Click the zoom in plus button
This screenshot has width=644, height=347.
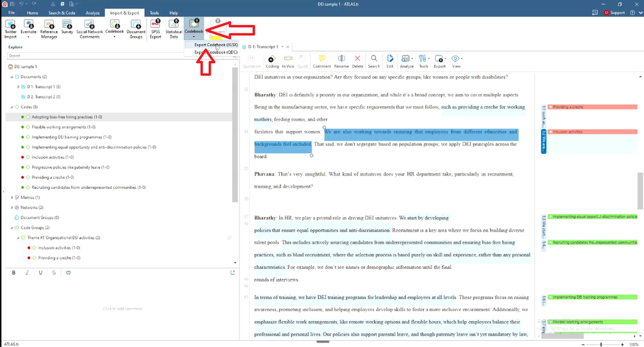[622, 344]
